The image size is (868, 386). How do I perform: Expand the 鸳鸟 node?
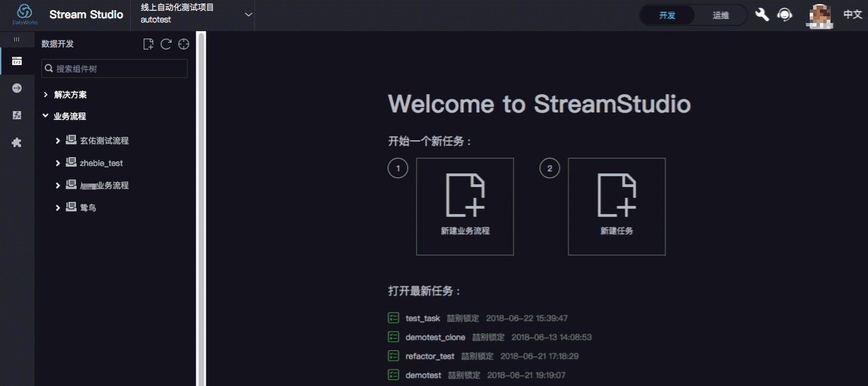pos(58,208)
